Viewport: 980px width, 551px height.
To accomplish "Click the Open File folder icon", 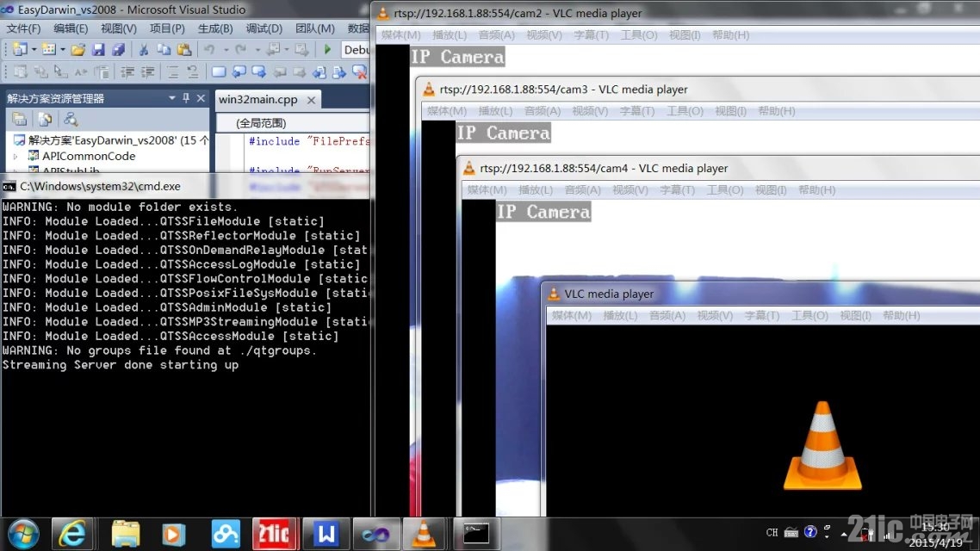I will coord(78,49).
